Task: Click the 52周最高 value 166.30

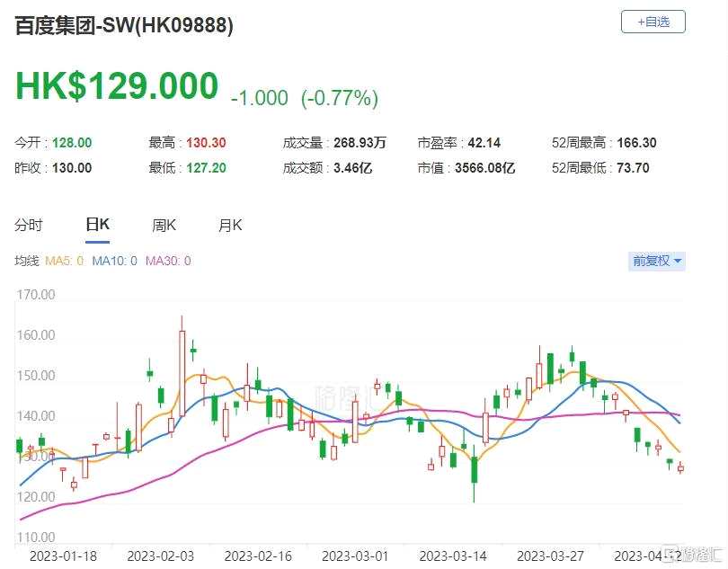Action: (636, 143)
